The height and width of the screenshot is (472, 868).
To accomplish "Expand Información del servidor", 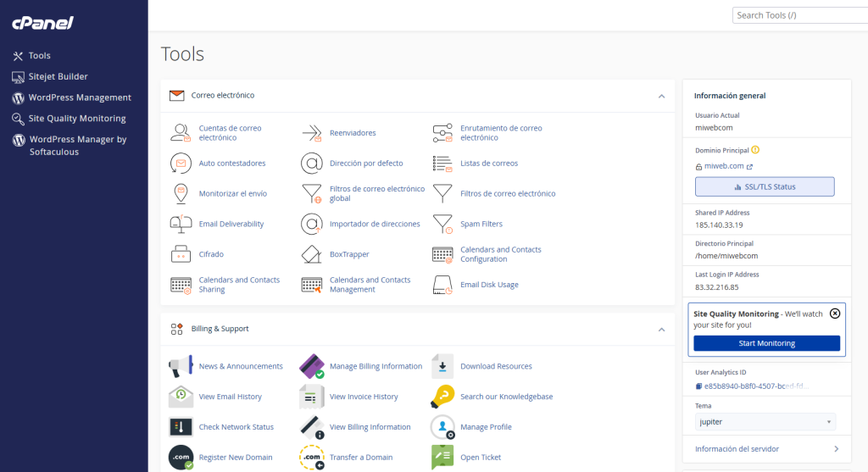I will (x=766, y=449).
